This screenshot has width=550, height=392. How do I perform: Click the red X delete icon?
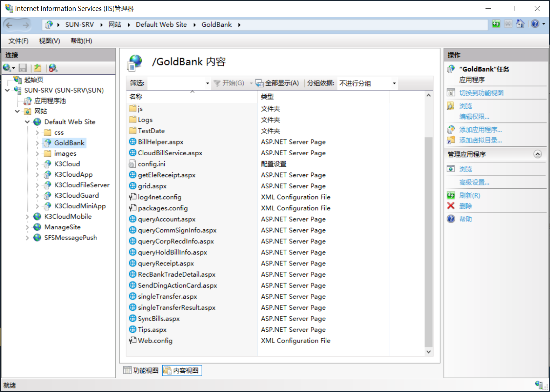(x=451, y=206)
